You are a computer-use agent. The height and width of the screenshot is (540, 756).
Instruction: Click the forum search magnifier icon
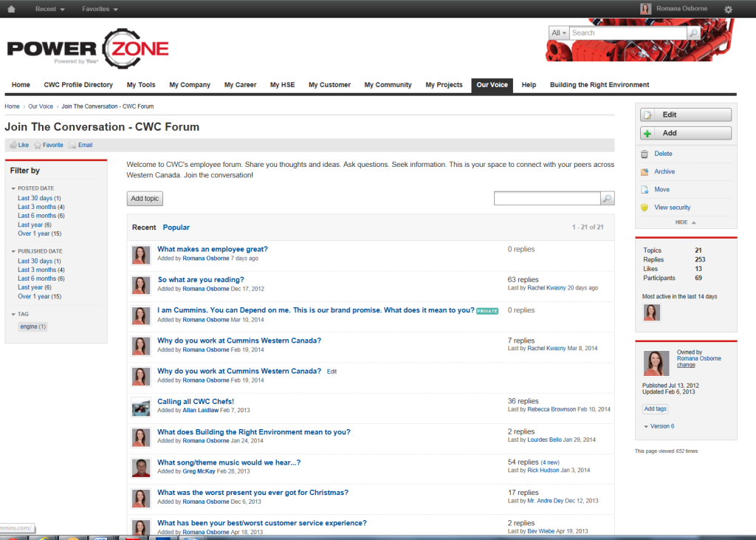click(x=607, y=198)
